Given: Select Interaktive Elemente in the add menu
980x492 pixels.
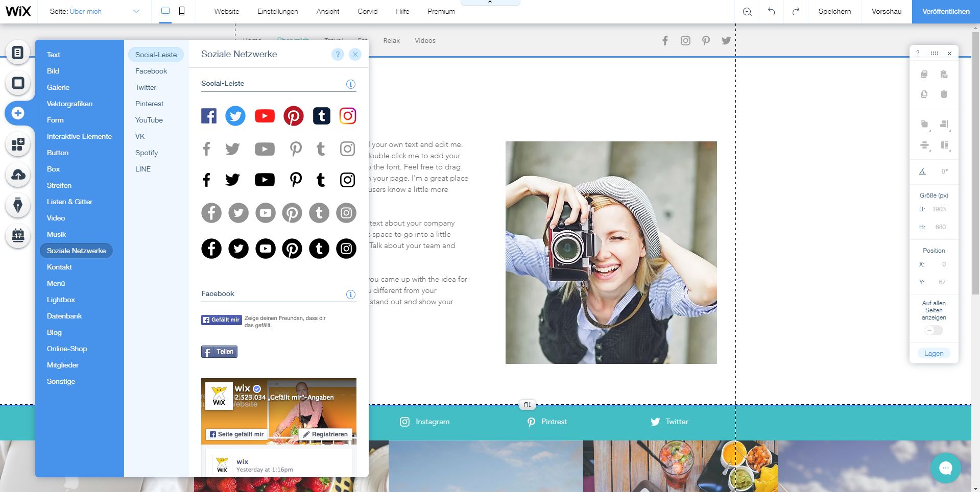Looking at the screenshot, I should click(79, 136).
